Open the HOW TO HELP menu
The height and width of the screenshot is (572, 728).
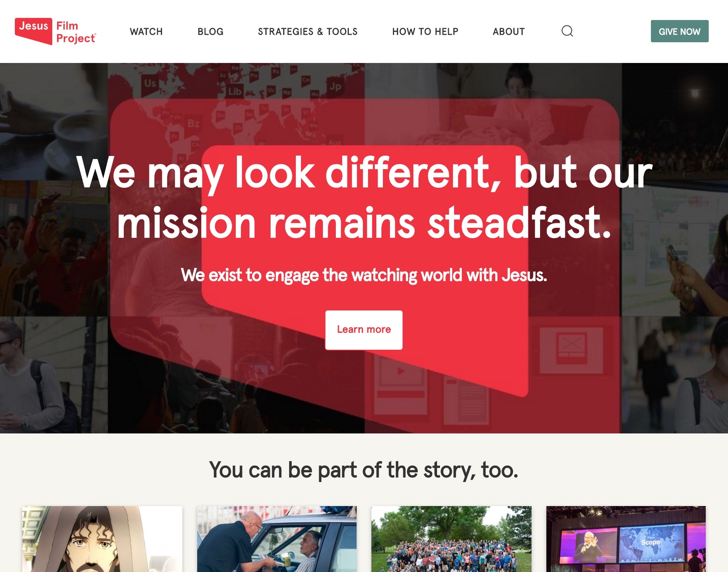pos(425,31)
